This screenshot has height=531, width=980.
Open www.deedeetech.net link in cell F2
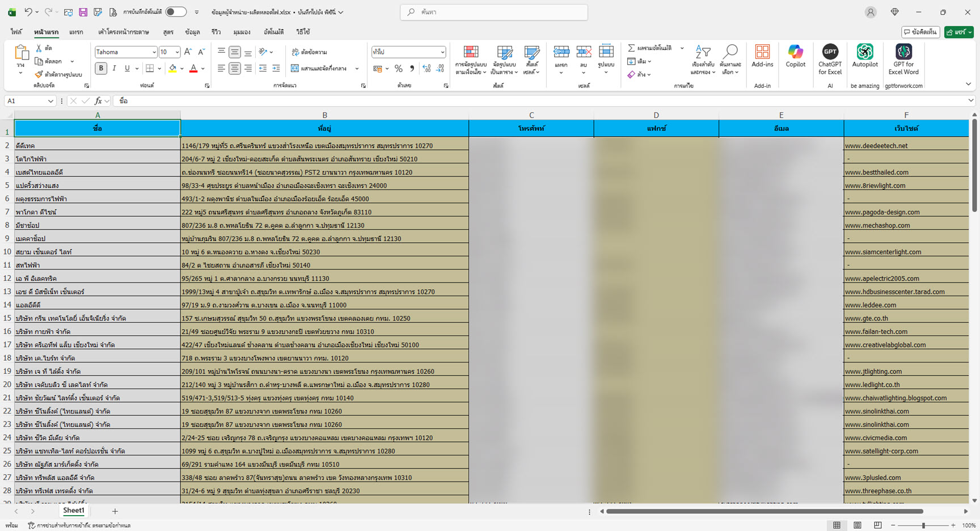point(876,146)
